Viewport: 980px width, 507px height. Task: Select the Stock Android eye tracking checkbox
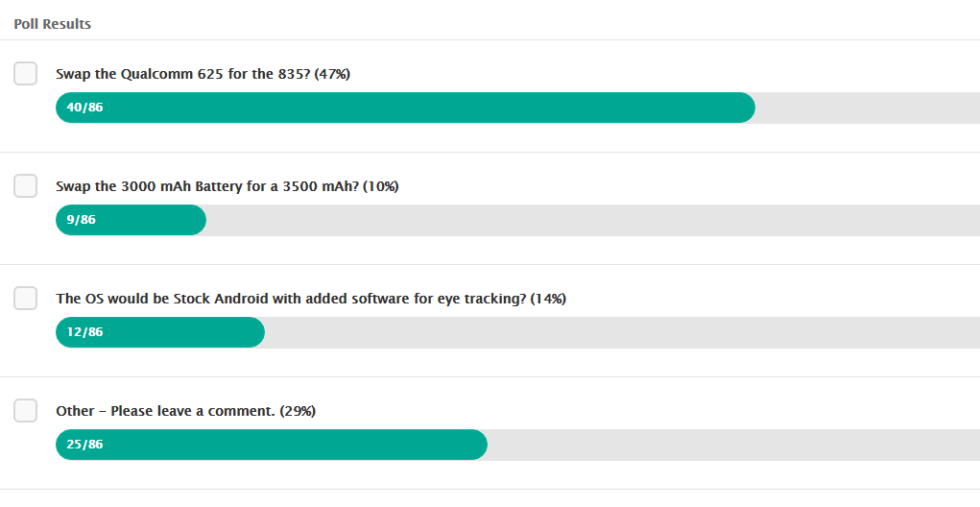(x=26, y=299)
